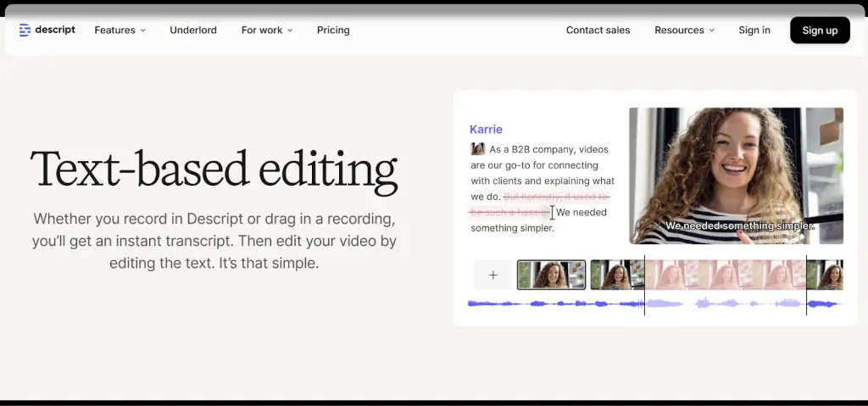
Task: Go to the Pricing page
Action: [x=333, y=31]
